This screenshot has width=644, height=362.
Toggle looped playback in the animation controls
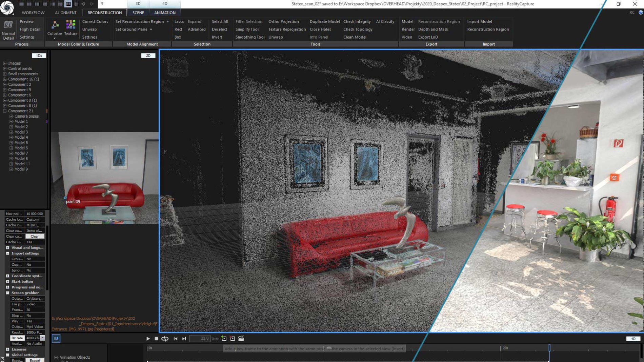(165, 338)
